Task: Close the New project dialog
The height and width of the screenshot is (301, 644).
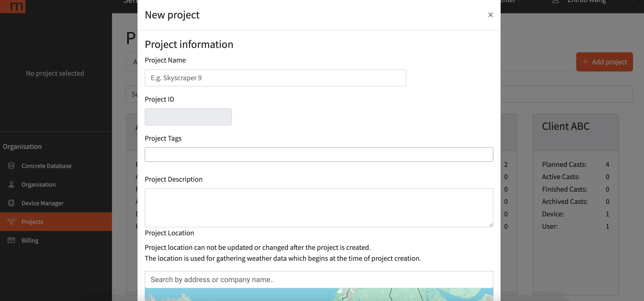Action: point(490,15)
